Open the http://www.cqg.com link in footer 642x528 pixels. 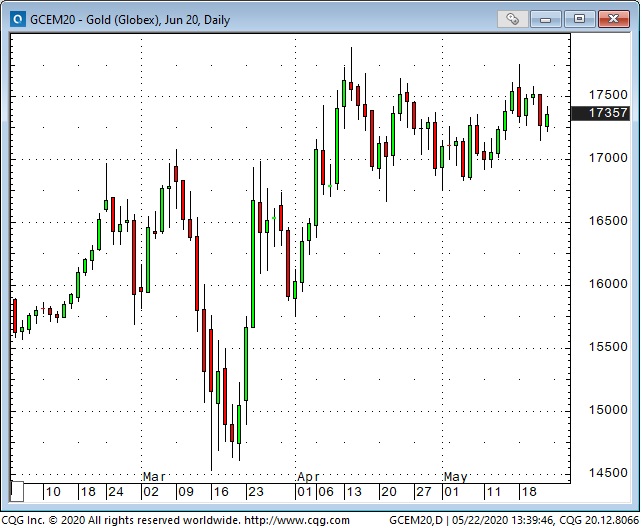tap(297, 521)
